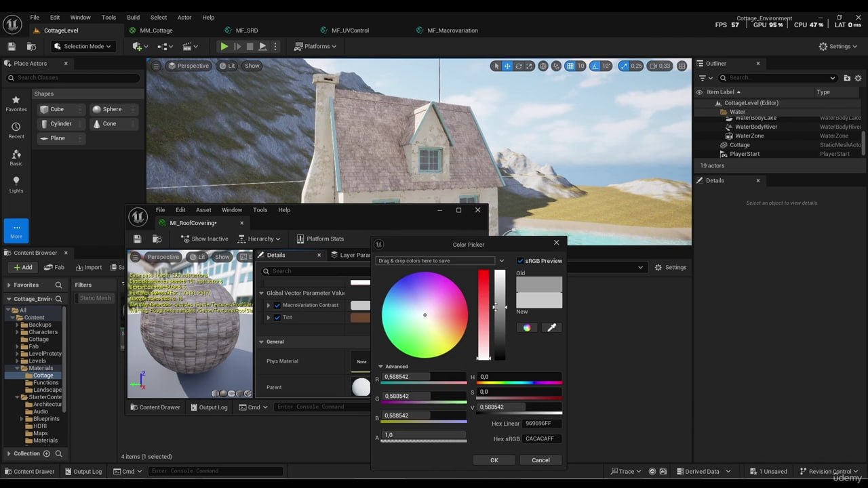Activate the Rotate tool in the viewport toolbar
Viewport: 868px width, 488px height.
(517, 66)
